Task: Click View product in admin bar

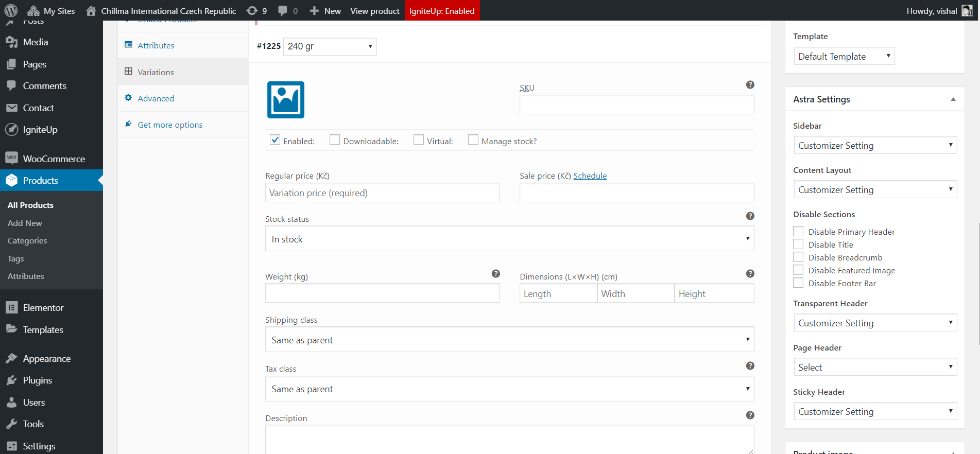Action: click(x=375, y=11)
